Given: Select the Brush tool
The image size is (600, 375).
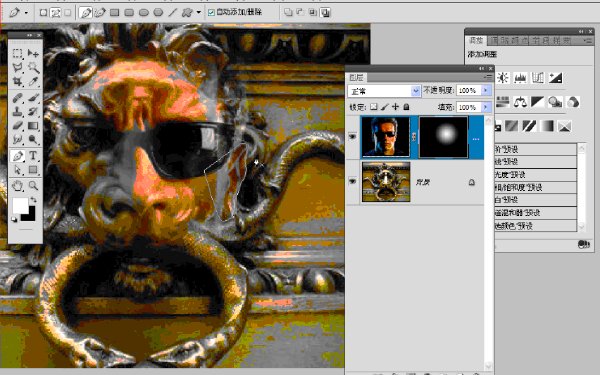Looking at the screenshot, I should pyautogui.click(x=33, y=98).
